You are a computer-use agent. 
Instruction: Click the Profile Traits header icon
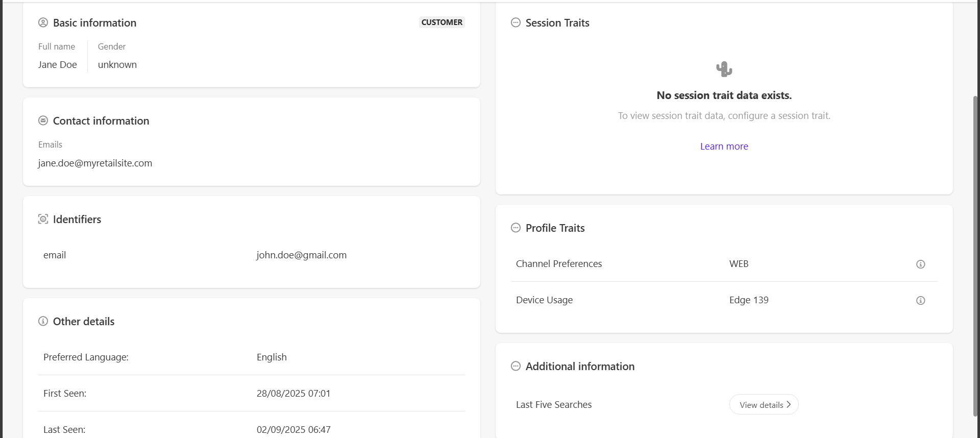coord(516,228)
